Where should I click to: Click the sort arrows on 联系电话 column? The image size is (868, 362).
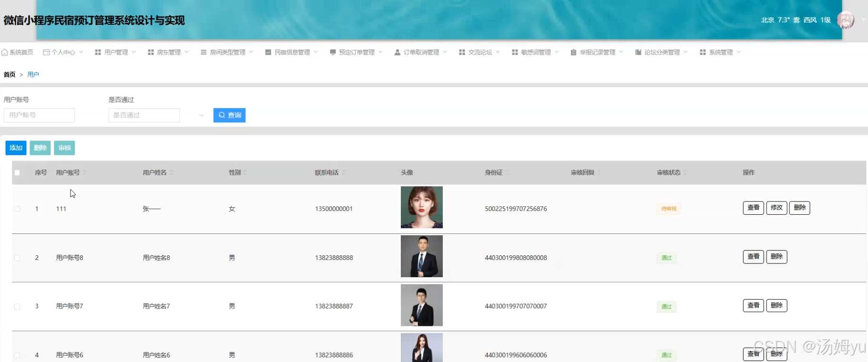[344, 172]
